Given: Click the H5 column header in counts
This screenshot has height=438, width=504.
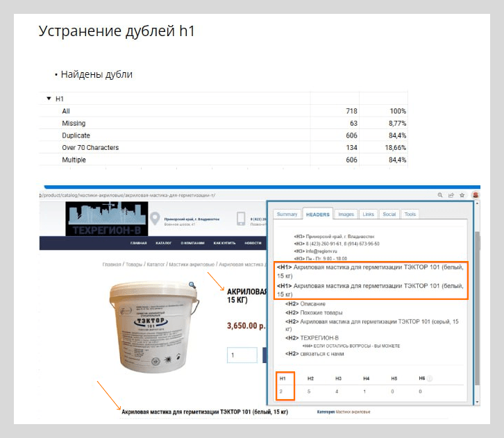Looking at the screenshot, I should click(394, 378).
